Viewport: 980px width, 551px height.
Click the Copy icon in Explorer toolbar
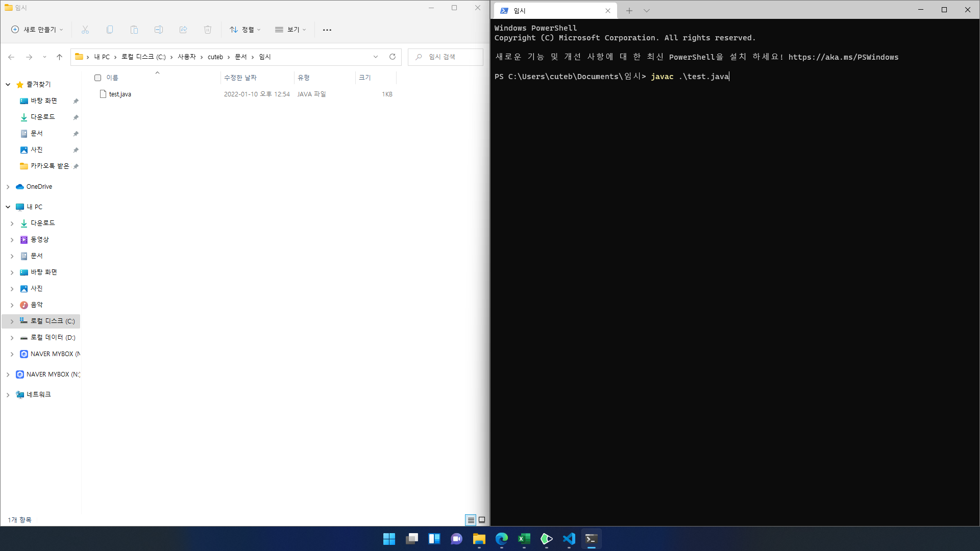(110, 30)
